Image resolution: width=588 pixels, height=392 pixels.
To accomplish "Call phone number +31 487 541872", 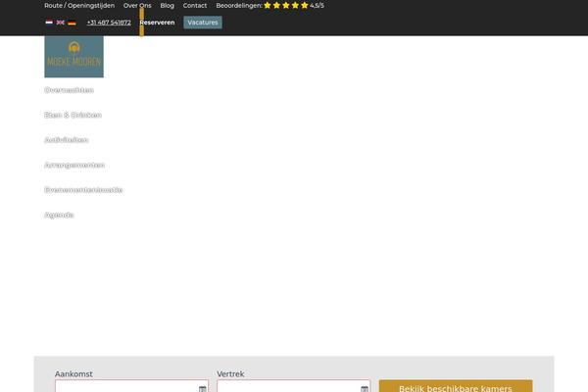I will coord(109,23).
